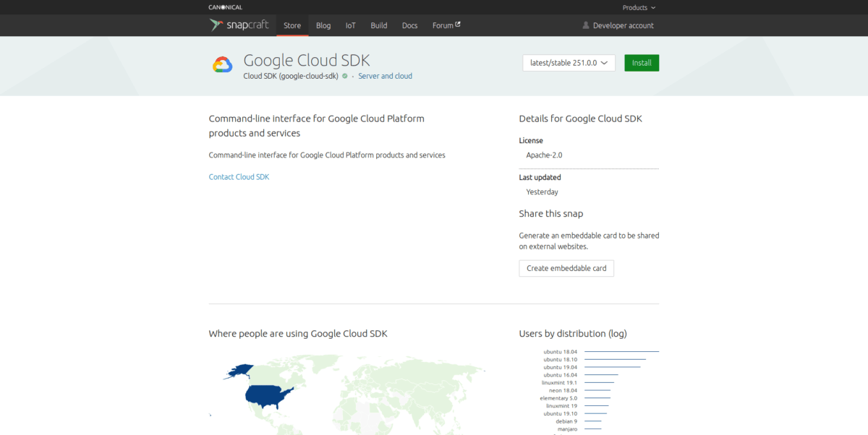Click the debian 9 distribution label

(x=566, y=421)
